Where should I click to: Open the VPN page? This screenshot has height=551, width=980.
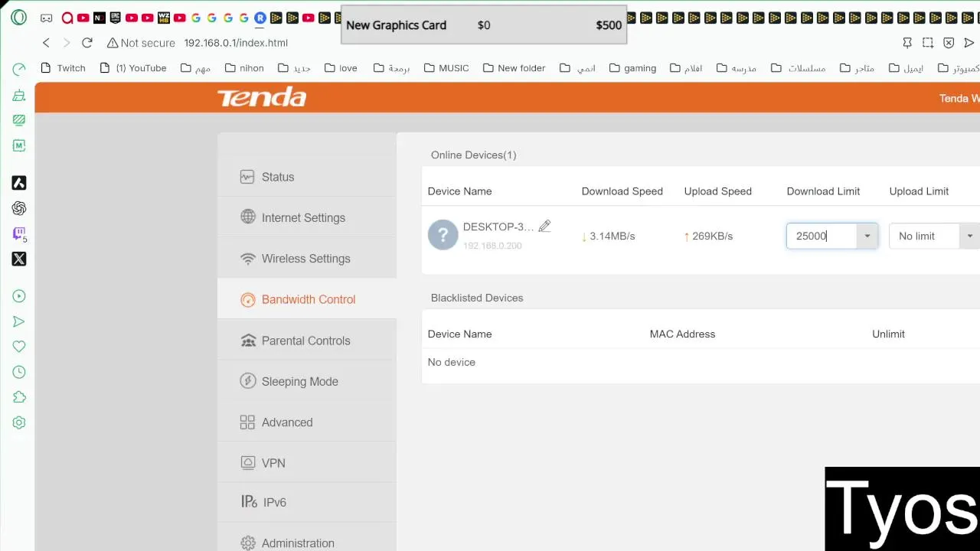(307, 463)
